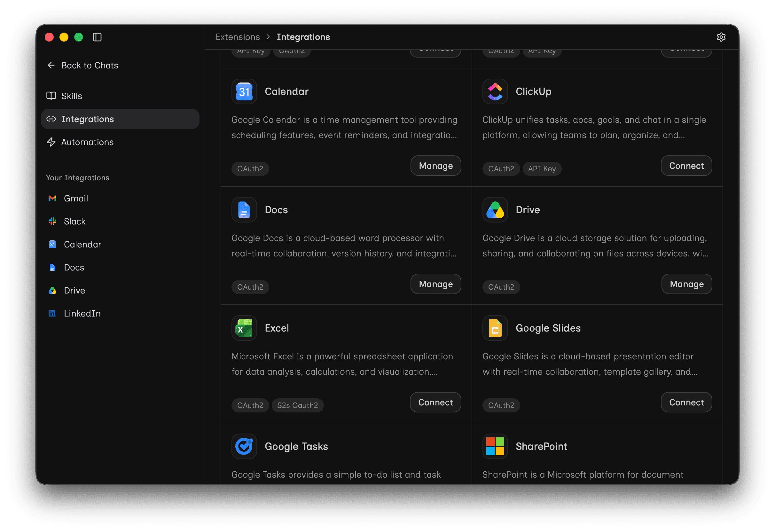
Task: Click the Microsoft Excel description text
Action: (x=342, y=364)
